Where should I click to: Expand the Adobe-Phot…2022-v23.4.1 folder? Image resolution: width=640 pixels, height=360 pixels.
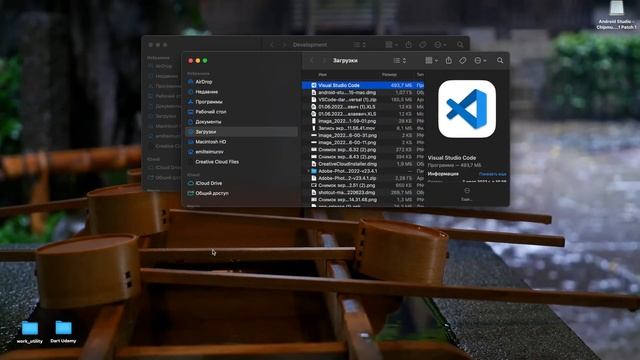point(308,171)
